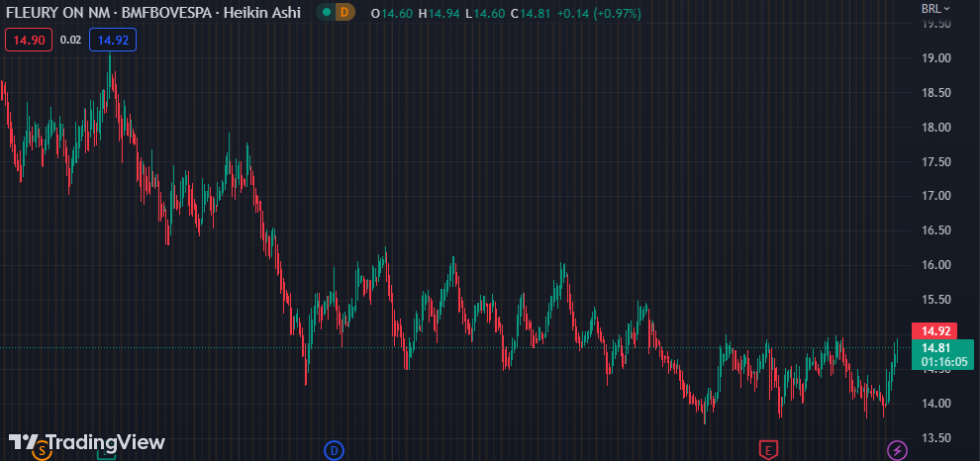Click the 17.50 price scale label
The width and height of the screenshot is (980, 461).
(935, 162)
